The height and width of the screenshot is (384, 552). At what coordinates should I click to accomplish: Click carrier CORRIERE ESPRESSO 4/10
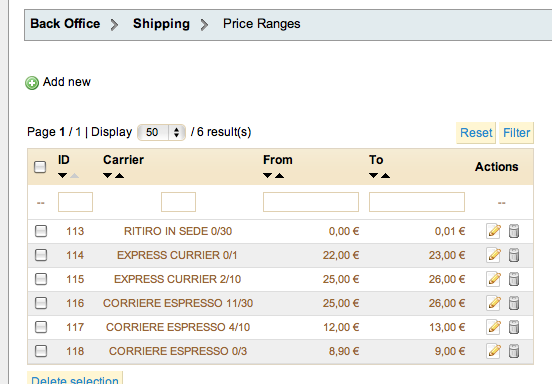tap(178, 327)
